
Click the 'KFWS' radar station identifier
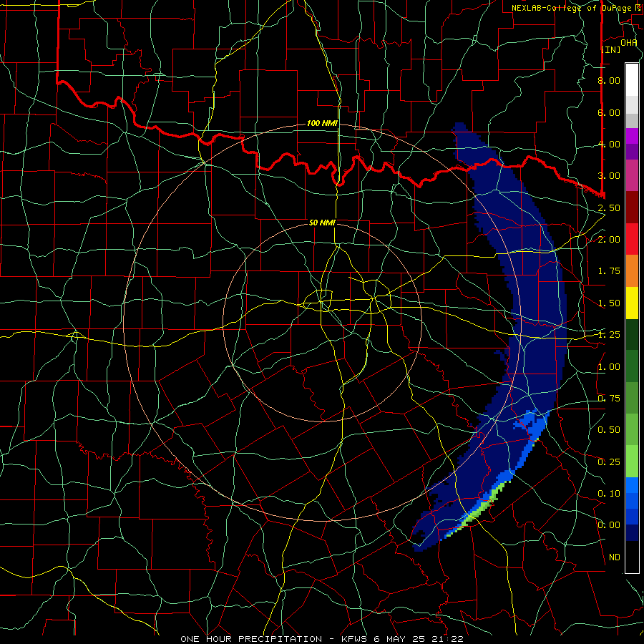(x=354, y=639)
